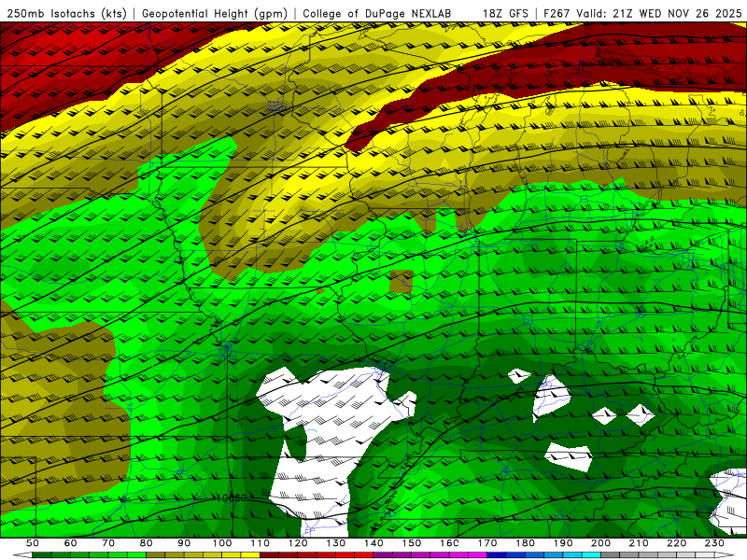
Task: Pick the dark gray swatch starting at 200
Action: [x=611, y=555]
